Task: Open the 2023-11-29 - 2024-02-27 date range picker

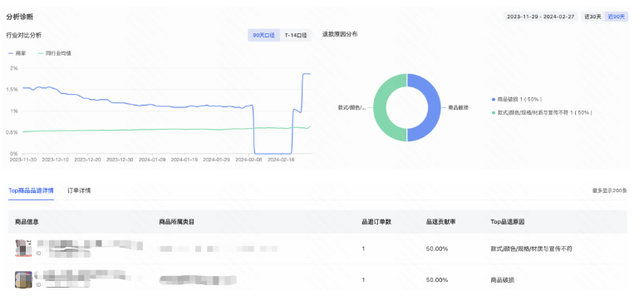Action: [x=540, y=17]
